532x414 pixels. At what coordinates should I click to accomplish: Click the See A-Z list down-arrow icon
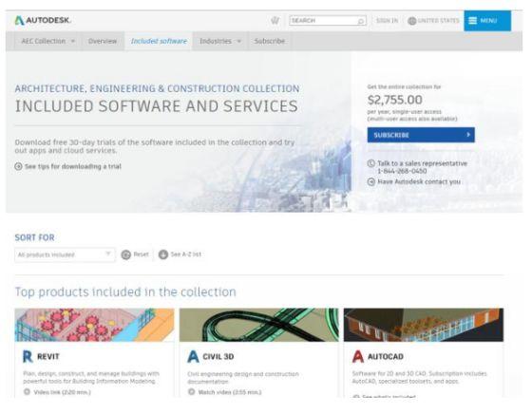click(163, 254)
